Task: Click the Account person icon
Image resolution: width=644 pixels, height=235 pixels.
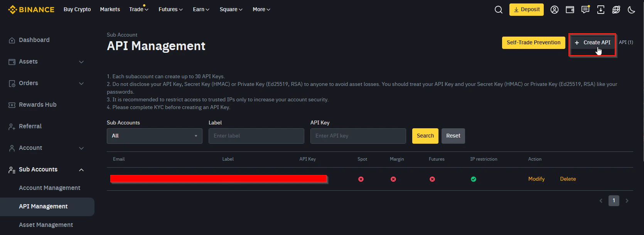Action: 12,148
